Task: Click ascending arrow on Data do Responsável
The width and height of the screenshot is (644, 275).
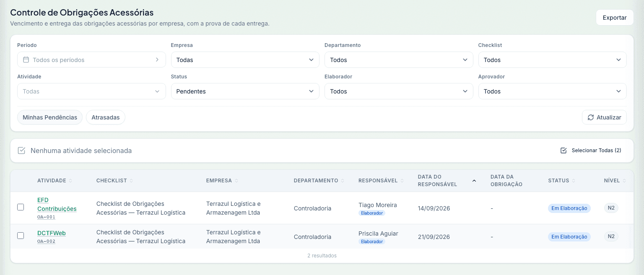Action: [474, 181]
